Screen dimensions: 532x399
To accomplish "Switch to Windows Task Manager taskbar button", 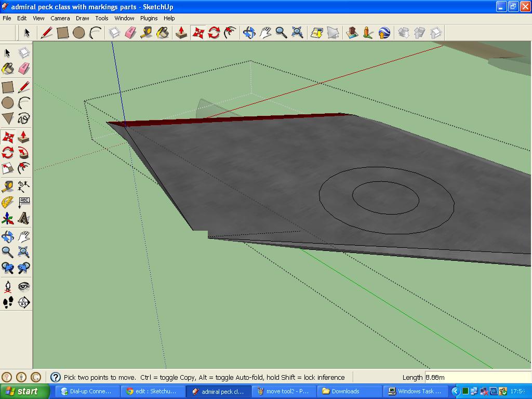I will tap(415, 391).
